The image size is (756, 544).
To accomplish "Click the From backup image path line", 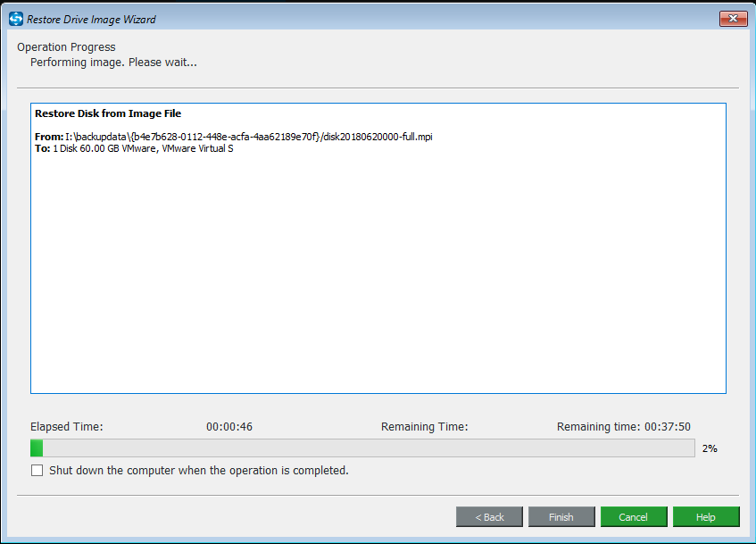I will point(233,137).
